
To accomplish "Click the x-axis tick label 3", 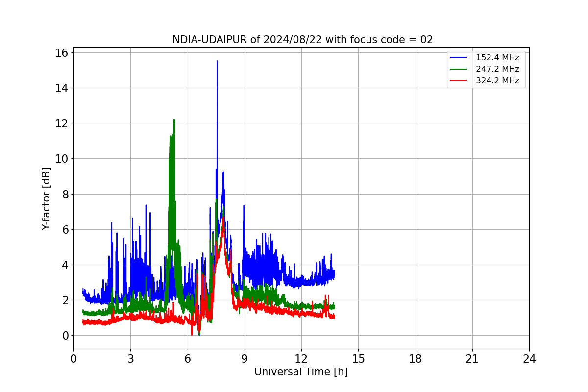I will (130, 359).
